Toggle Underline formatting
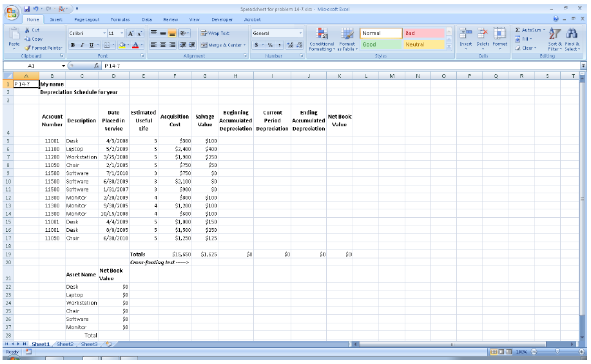The height and width of the screenshot is (364, 591). [x=91, y=45]
